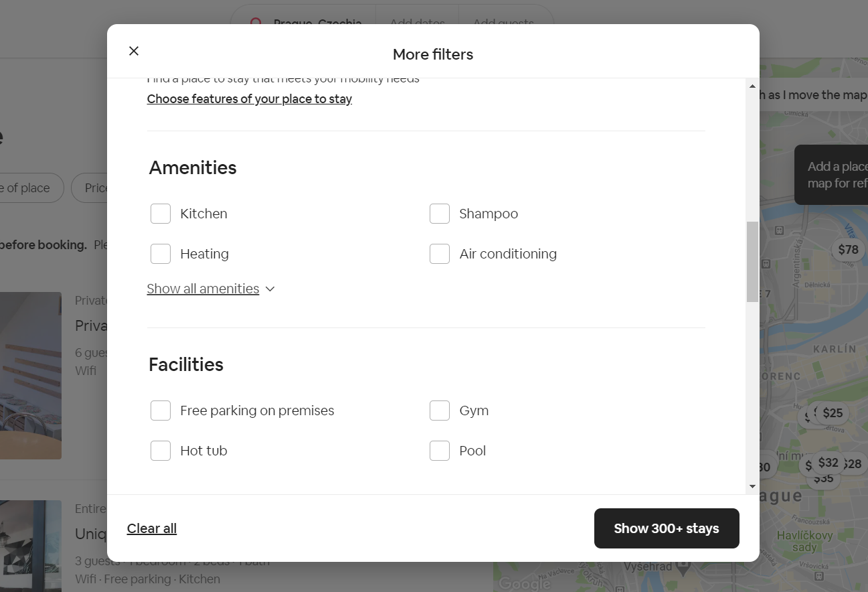Tick the Air conditioning checkbox
Image resolution: width=868 pixels, height=592 pixels.
coord(440,254)
